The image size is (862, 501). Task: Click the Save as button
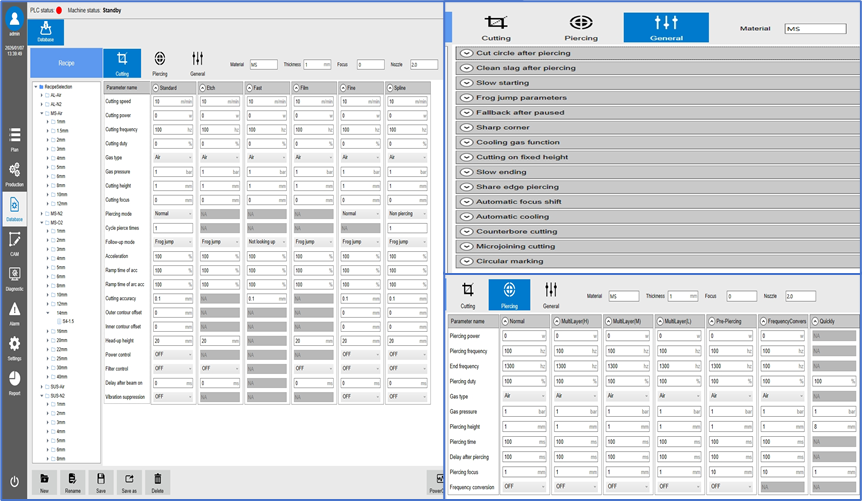129,482
